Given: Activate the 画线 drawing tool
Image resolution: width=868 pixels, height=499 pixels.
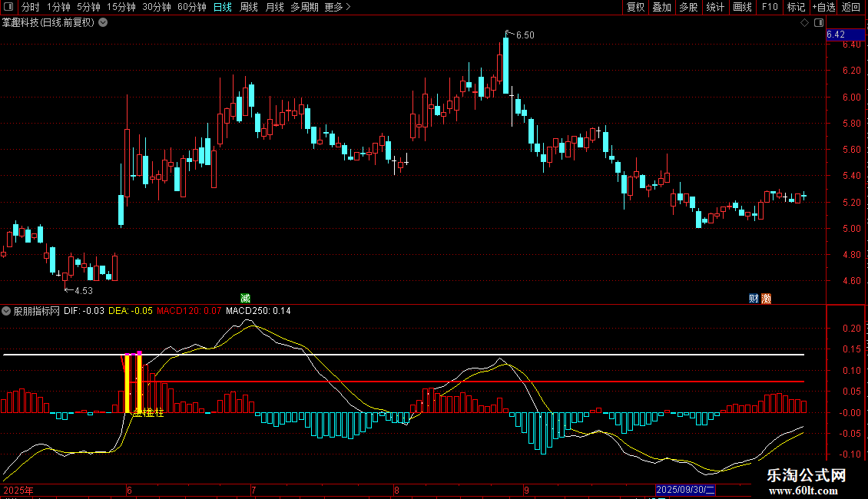Looking at the screenshot, I should (x=742, y=7).
